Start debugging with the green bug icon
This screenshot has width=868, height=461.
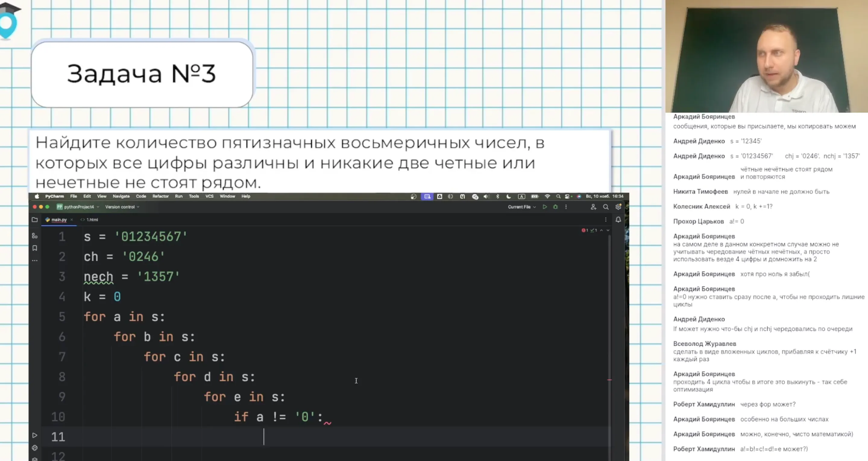point(555,207)
